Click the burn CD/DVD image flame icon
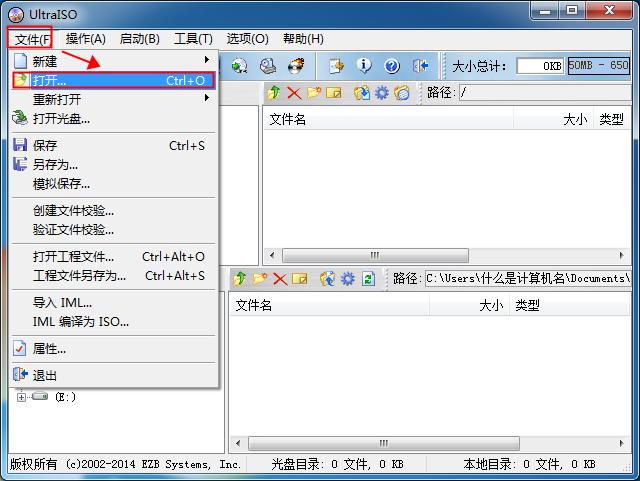 click(296, 66)
